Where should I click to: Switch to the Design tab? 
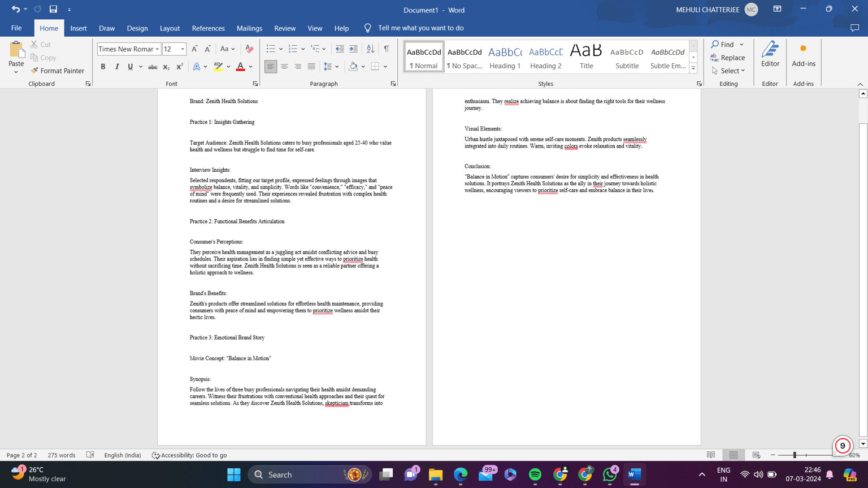pos(137,28)
